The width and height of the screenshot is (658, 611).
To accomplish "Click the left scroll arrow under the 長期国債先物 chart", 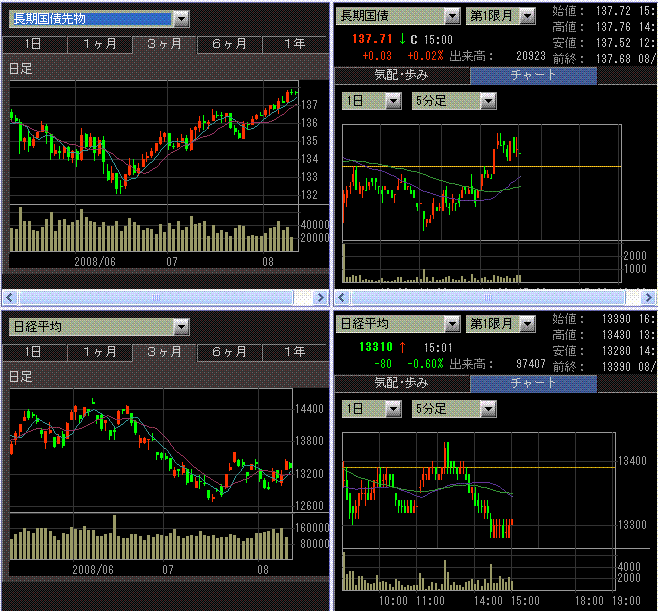I will pos(10,298).
